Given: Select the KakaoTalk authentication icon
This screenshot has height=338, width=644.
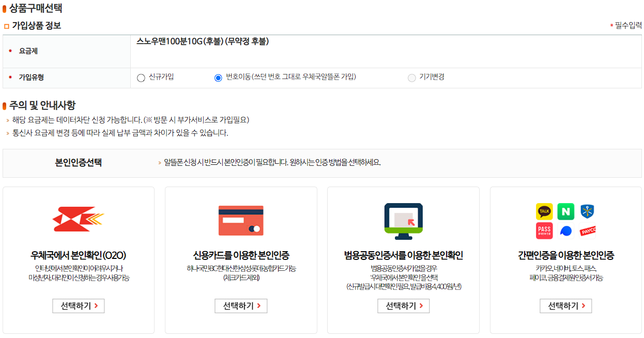Looking at the screenshot, I should 545,212.
